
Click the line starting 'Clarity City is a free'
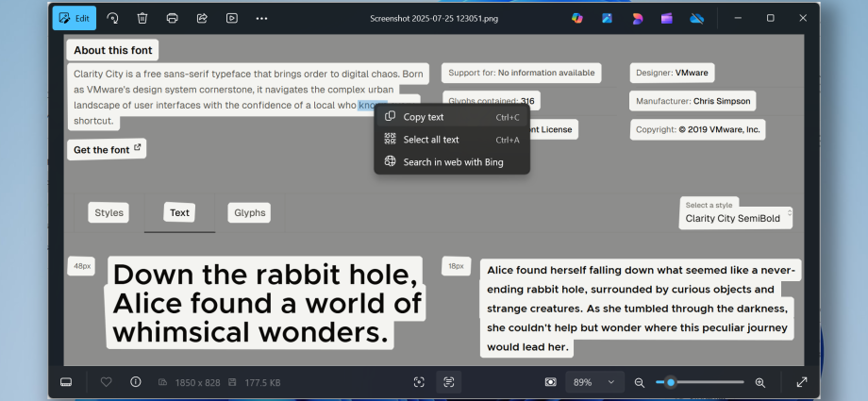tap(248, 74)
